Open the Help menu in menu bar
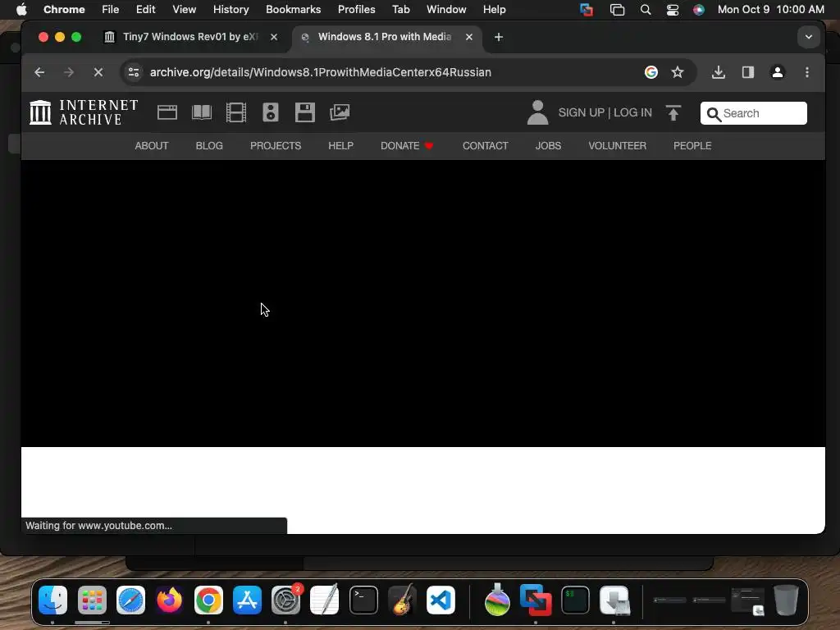 pos(494,9)
